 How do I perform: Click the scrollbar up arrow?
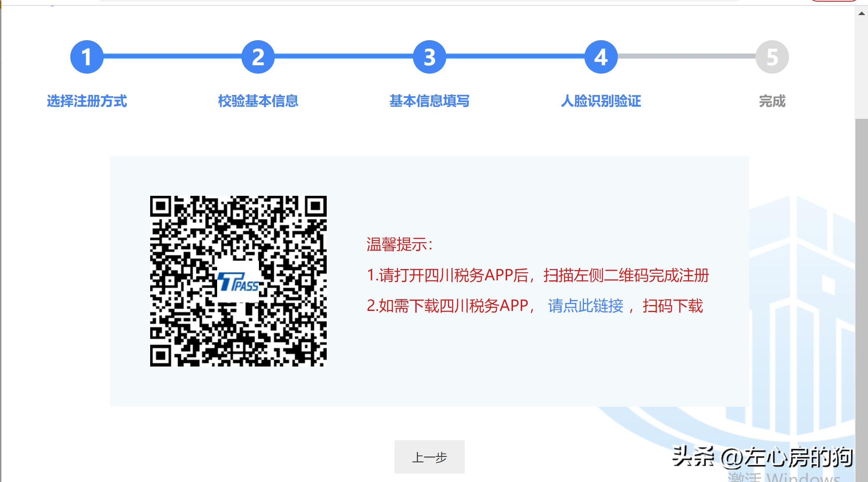click(861, 13)
